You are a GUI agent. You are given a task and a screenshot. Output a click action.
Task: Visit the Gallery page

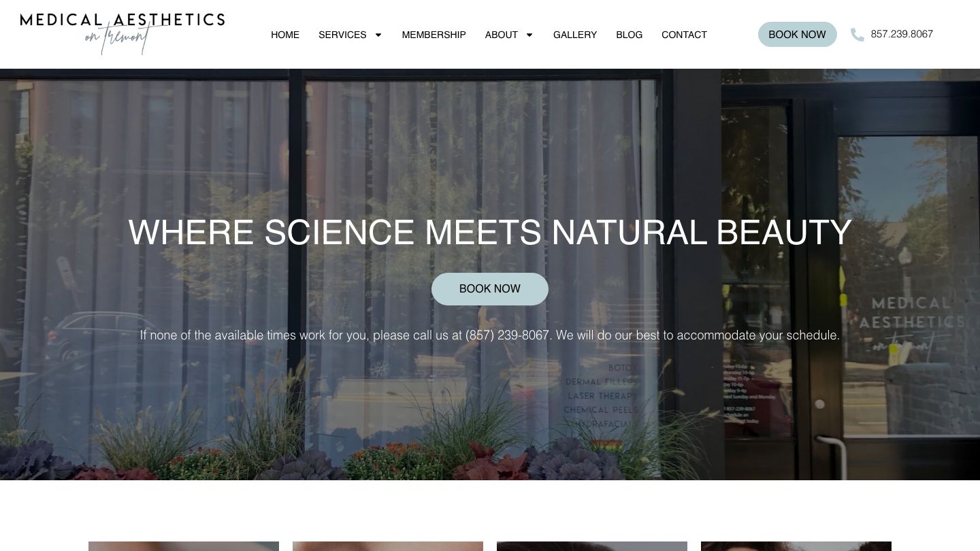tap(575, 35)
